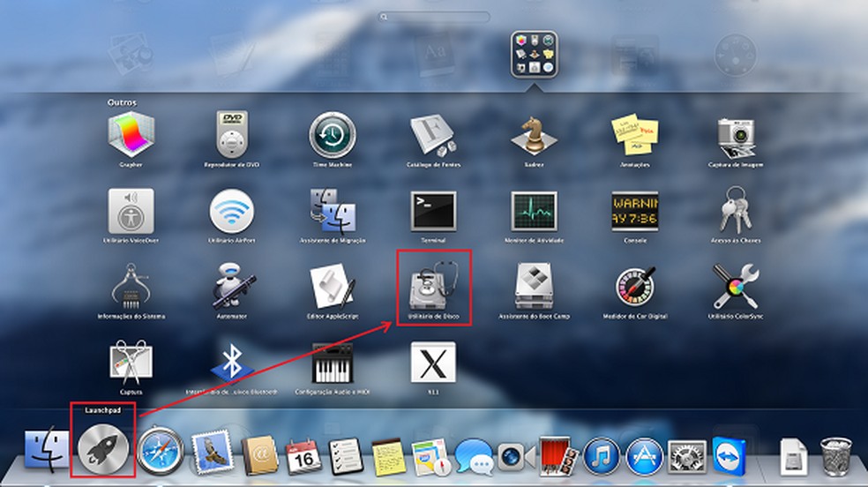Open the Font Book catalog icon
The width and height of the screenshot is (868, 487).
click(x=433, y=135)
